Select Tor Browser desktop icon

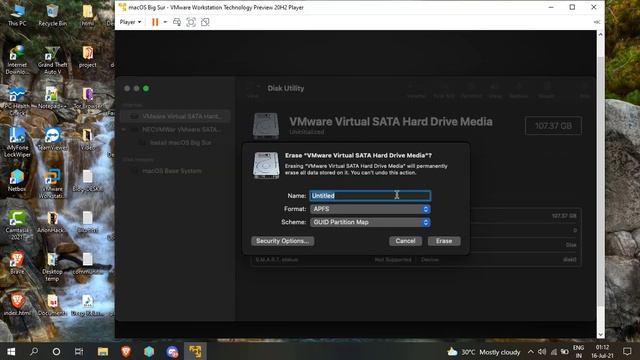coord(88,98)
